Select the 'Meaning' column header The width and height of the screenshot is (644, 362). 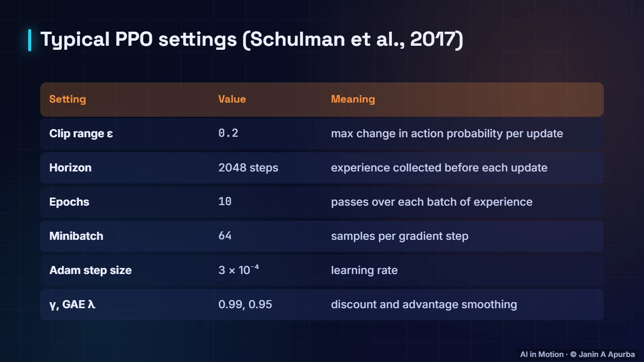pyautogui.click(x=353, y=99)
